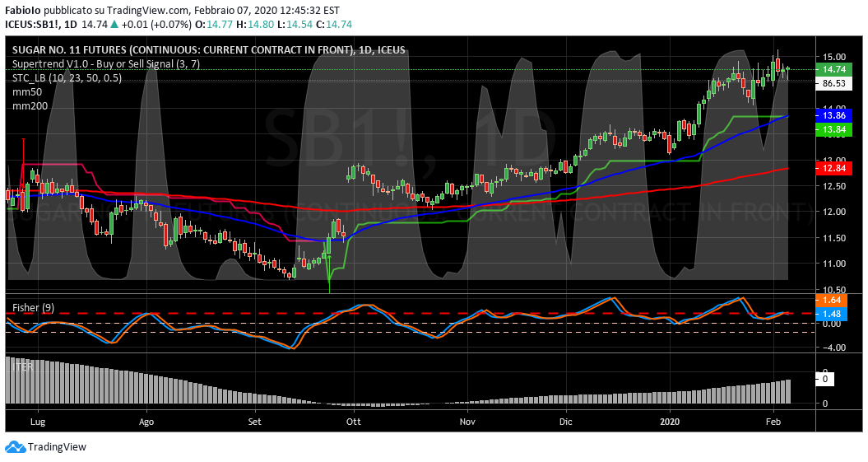Open the TradingView text link at the bottom
The width and height of the screenshot is (868, 462).
(56, 447)
